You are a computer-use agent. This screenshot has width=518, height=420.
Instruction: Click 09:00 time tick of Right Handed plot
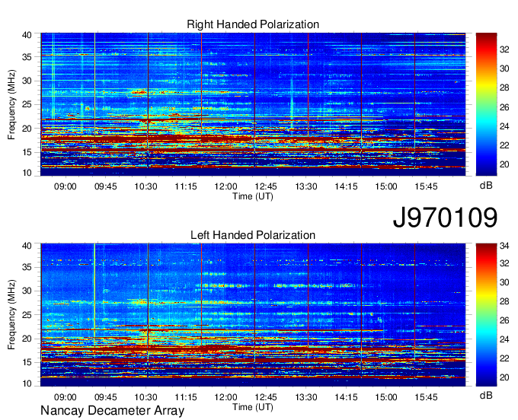tap(66, 186)
